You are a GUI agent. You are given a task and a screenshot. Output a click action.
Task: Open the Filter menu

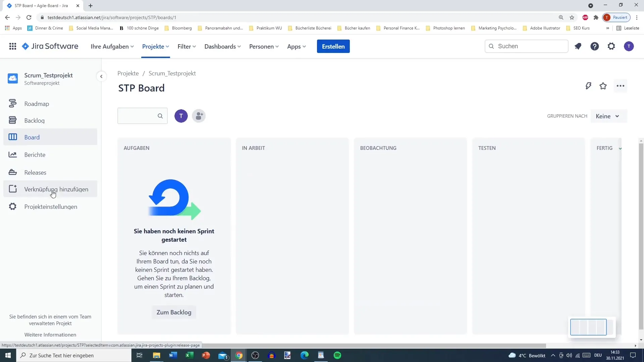[x=186, y=46]
